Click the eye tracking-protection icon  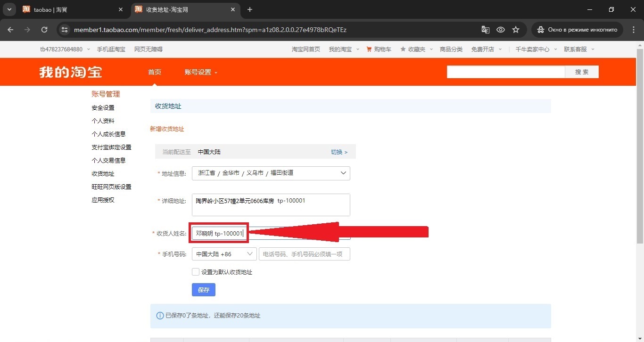click(x=501, y=30)
